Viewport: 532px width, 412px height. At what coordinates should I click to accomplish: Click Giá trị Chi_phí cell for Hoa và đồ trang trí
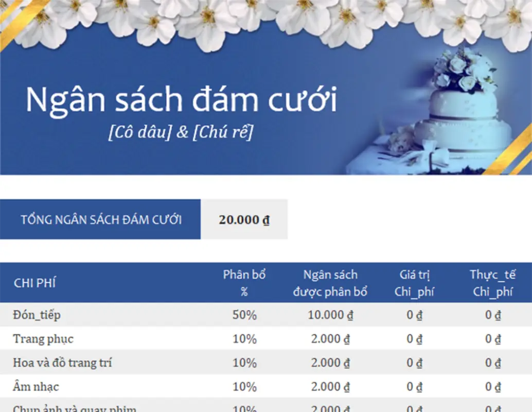coord(414,363)
